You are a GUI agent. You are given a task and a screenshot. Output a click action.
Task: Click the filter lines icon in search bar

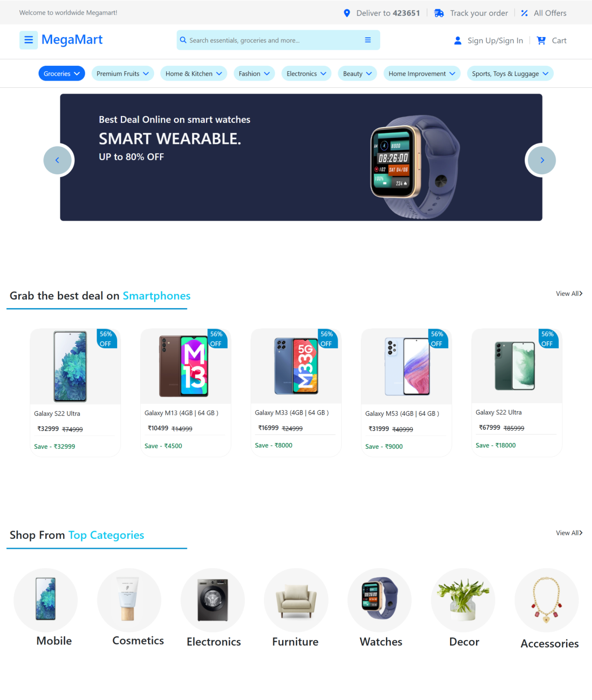tap(368, 40)
